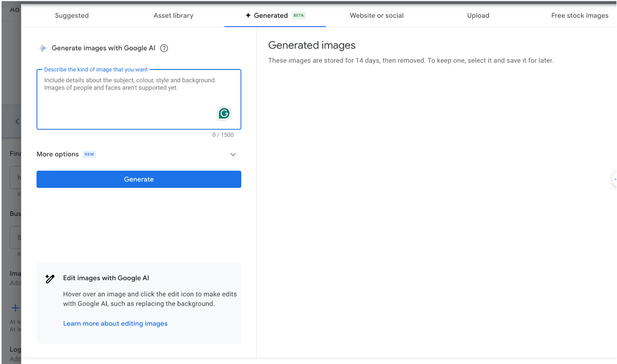Click the back chevron in background panel
This screenshot has width=617, height=364.
(17, 121)
